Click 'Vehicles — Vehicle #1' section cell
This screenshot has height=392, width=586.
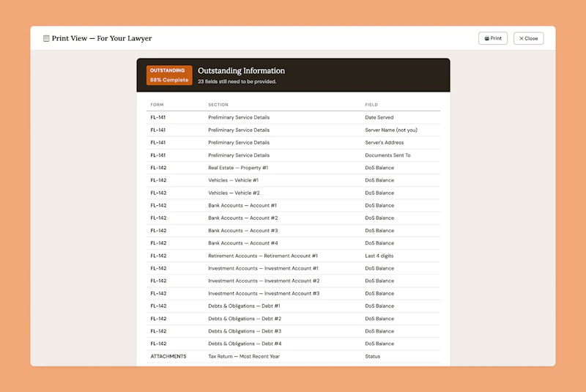[x=233, y=180]
